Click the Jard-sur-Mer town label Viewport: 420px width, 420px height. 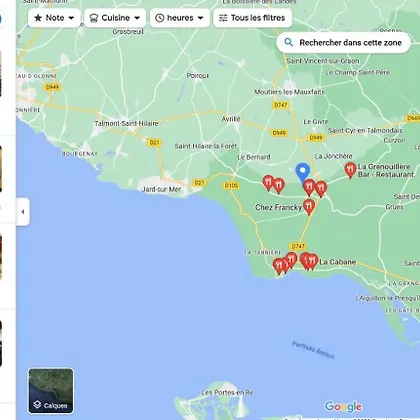(x=162, y=189)
